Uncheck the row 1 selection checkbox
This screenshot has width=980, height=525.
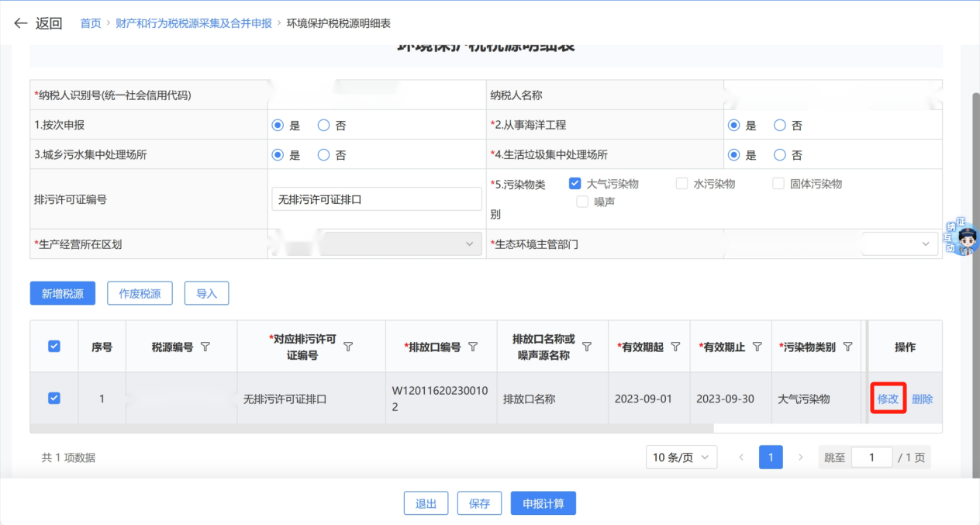tap(54, 399)
